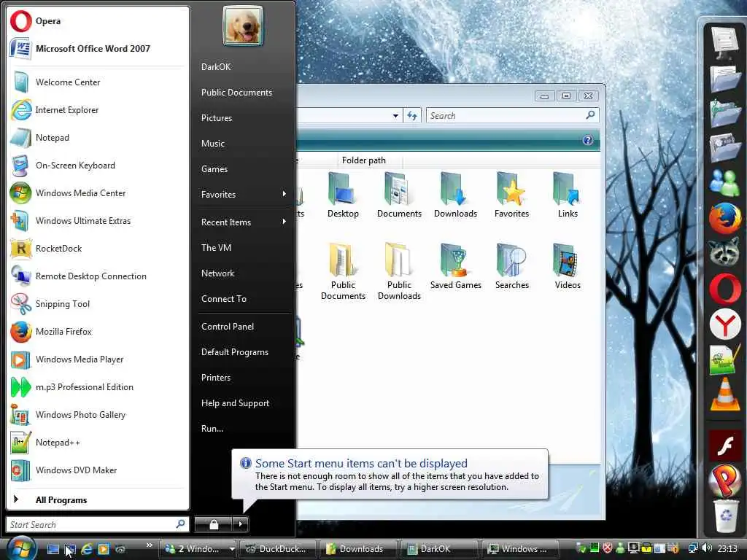Start the Snipping Tool
Screen dimensions: 747x560
click(x=97, y=304)
